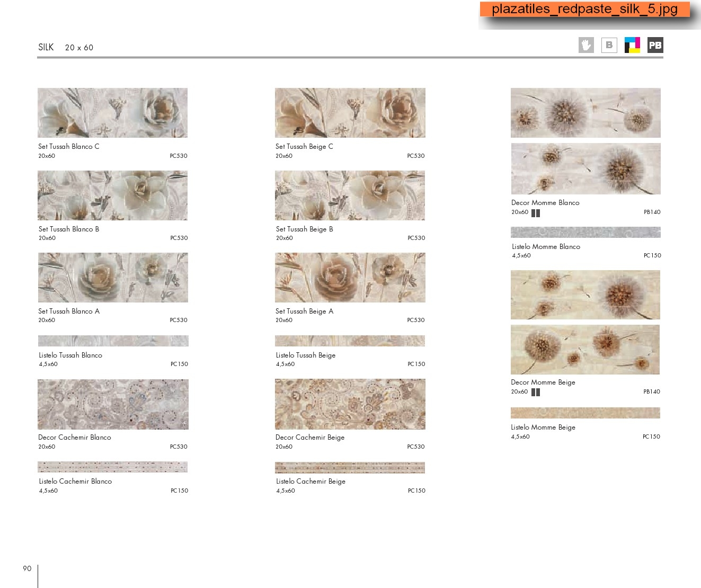This screenshot has width=701, height=588.
Task: Click PC530 code for Set Tussah Blanco C
Action: [x=179, y=156]
